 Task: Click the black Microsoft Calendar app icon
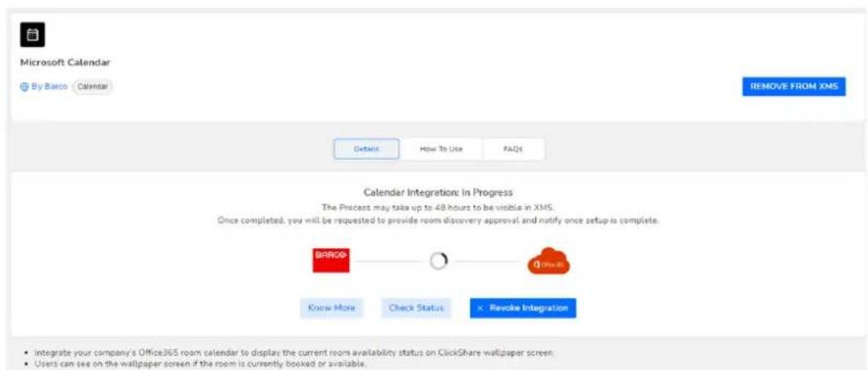33,35
